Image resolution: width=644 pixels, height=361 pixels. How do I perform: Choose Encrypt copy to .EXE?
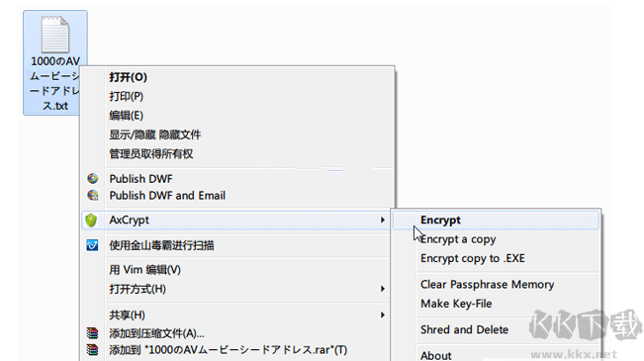point(472,258)
